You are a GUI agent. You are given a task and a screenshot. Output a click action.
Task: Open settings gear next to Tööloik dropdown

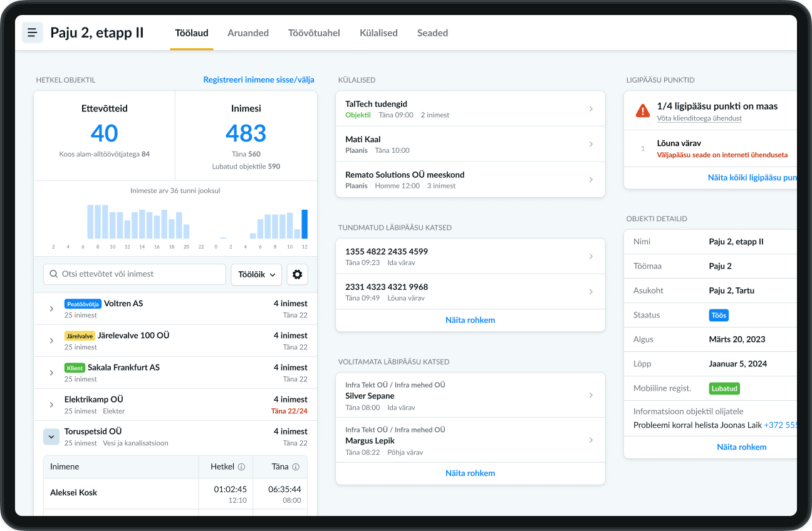[x=298, y=274]
